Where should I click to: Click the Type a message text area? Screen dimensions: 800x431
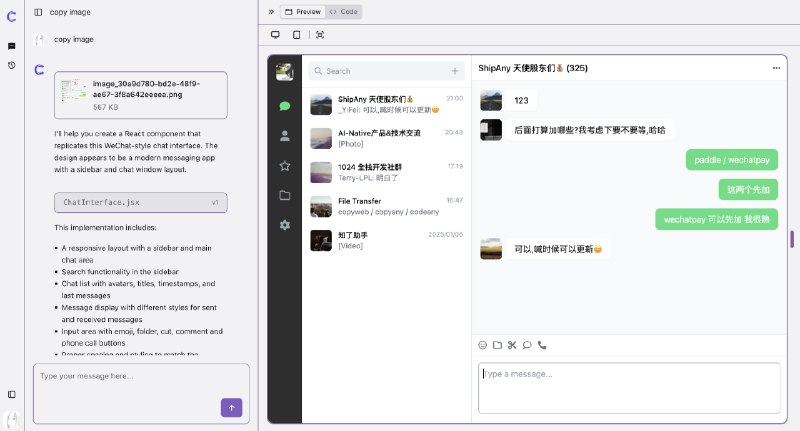(629, 388)
